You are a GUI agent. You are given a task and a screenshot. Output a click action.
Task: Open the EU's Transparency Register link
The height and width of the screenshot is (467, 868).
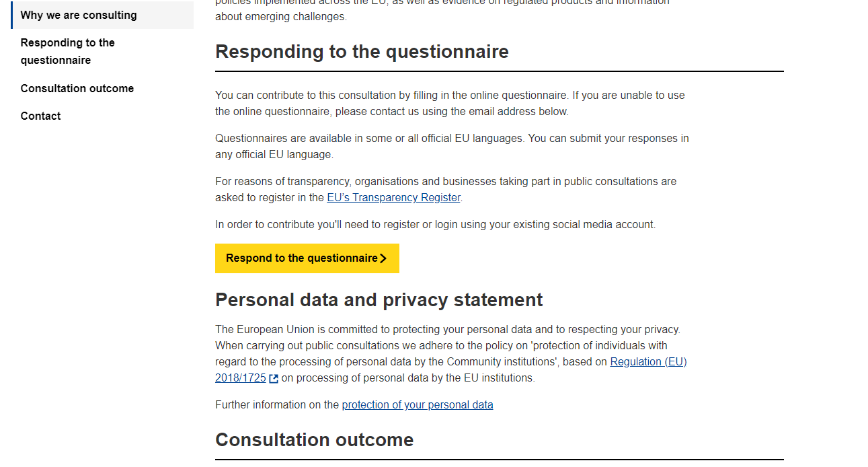pos(393,197)
